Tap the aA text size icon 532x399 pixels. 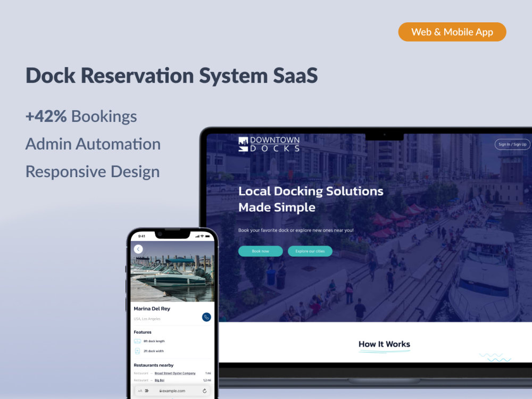(x=140, y=391)
